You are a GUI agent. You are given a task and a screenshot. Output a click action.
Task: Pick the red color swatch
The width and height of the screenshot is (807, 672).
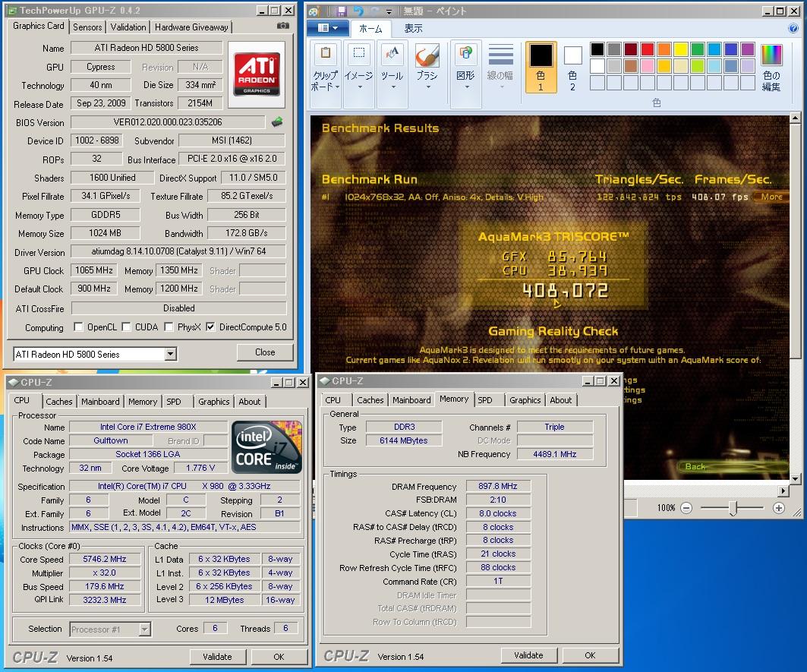tap(648, 49)
